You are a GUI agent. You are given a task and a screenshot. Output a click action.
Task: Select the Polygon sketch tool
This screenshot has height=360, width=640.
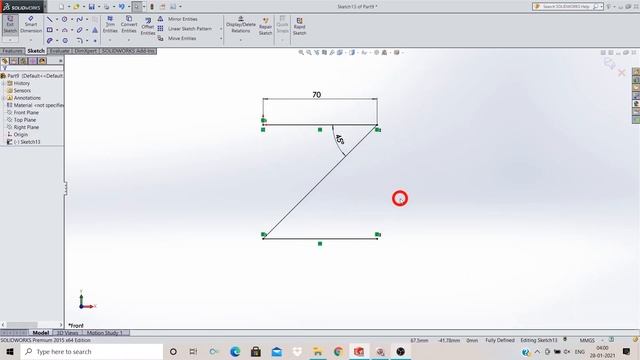click(65, 40)
